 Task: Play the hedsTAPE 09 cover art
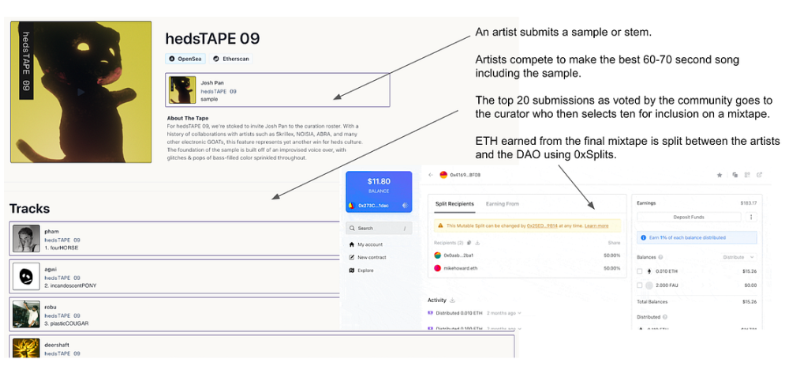pyautogui.click(x=80, y=93)
